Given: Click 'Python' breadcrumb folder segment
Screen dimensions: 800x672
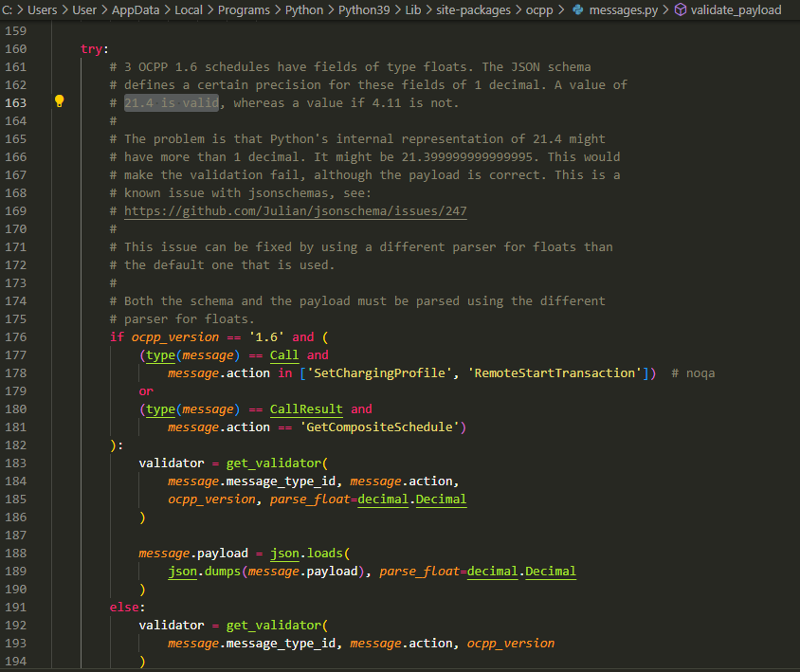Looking at the screenshot, I should 304,9.
